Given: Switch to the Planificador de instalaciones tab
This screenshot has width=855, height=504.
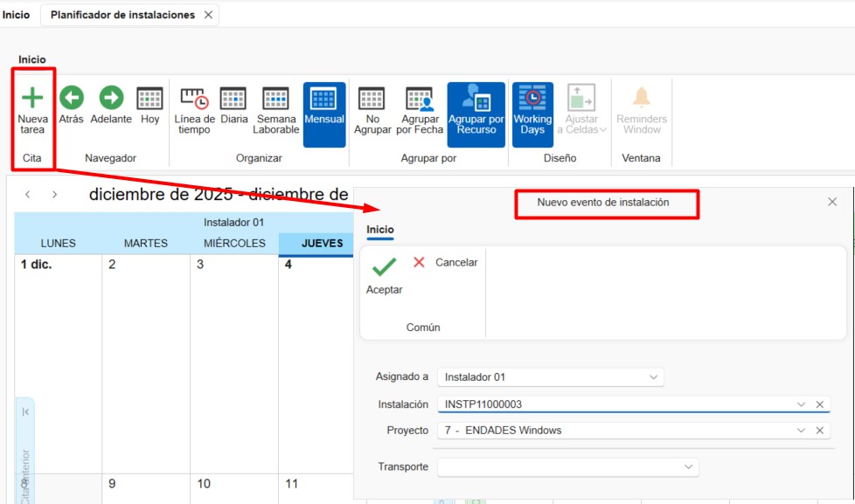Looking at the screenshot, I should (x=122, y=15).
